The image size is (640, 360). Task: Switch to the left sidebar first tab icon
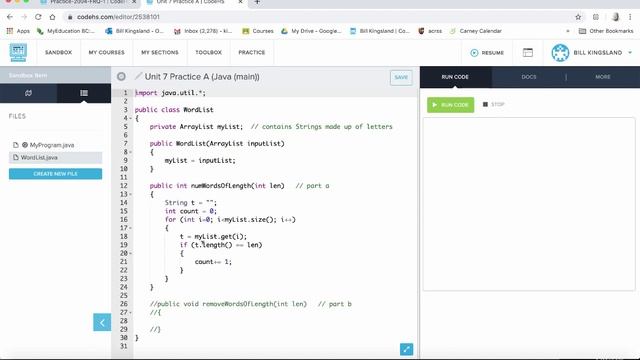[x=28, y=93]
